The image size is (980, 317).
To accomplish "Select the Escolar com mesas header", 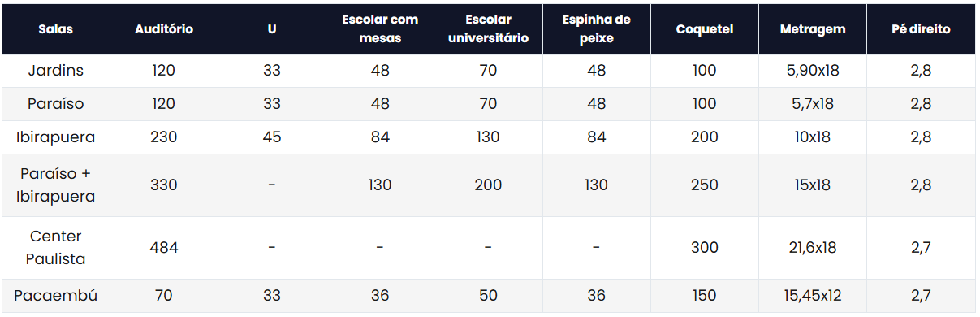I will 380,29.
